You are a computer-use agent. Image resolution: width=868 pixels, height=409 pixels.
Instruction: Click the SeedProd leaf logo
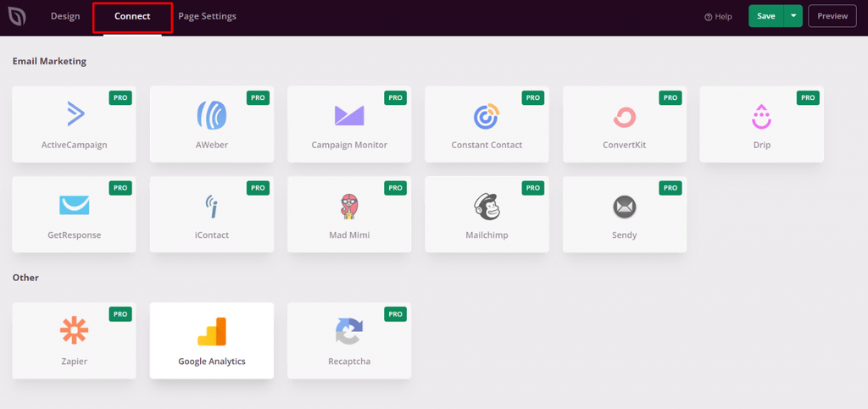(x=17, y=17)
